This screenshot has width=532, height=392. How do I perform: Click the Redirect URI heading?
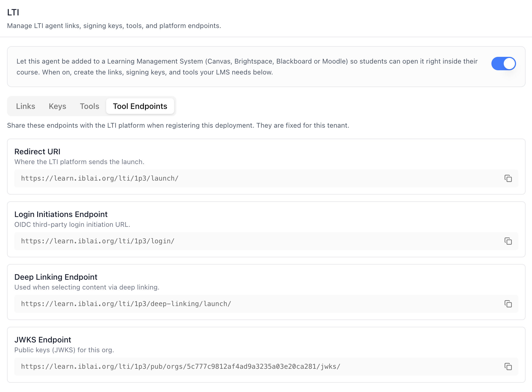click(37, 151)
